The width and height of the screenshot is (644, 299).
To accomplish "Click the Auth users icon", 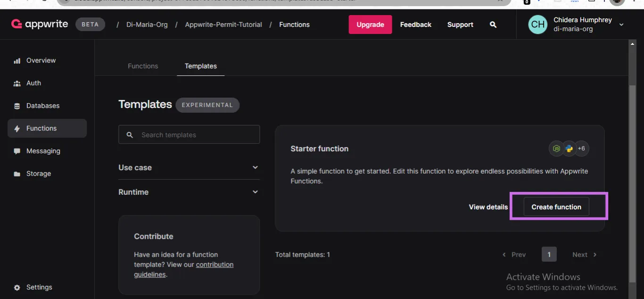I will 17,83.
